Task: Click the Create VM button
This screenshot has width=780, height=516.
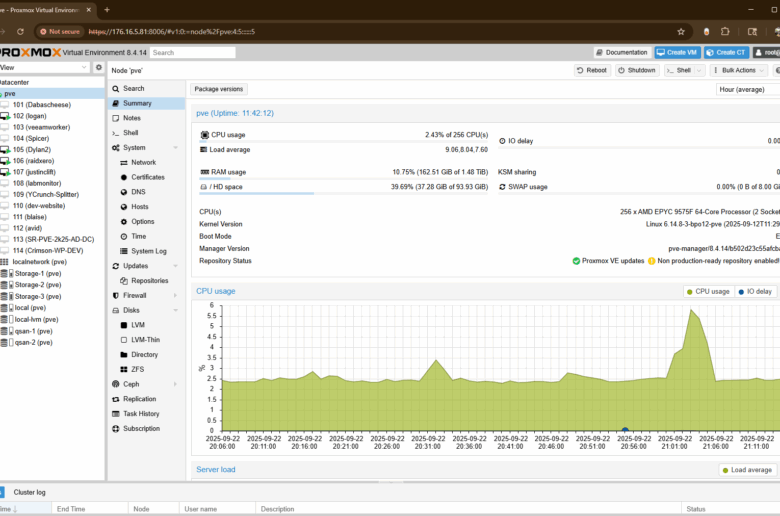Action: (x=677, y=52)
